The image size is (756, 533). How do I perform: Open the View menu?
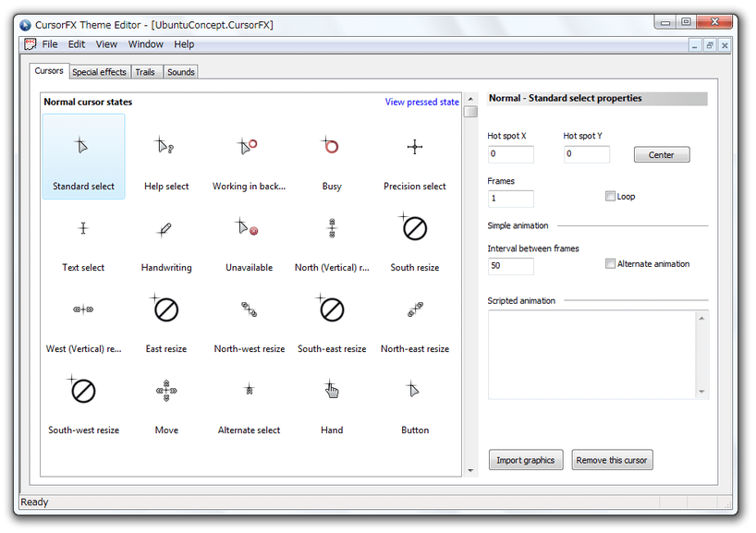coord(106,44)
